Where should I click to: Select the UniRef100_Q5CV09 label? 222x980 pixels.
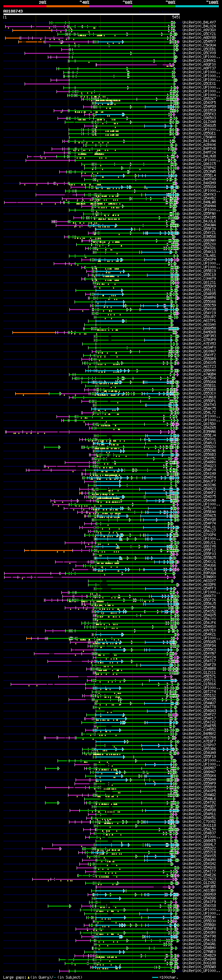[199, 53]
